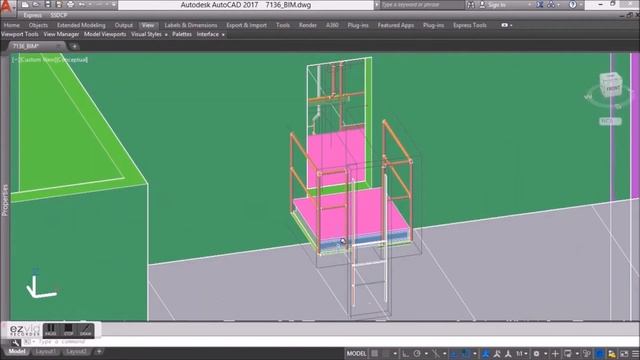Toggle Object Snap in status bar
The height and width of the screenshot is (360, 640).
(x=465, y=353)
